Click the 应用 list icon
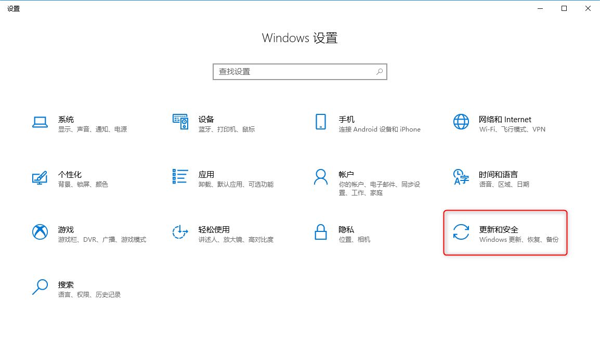This screenshot has width=600, height=364. pos(180,176)
